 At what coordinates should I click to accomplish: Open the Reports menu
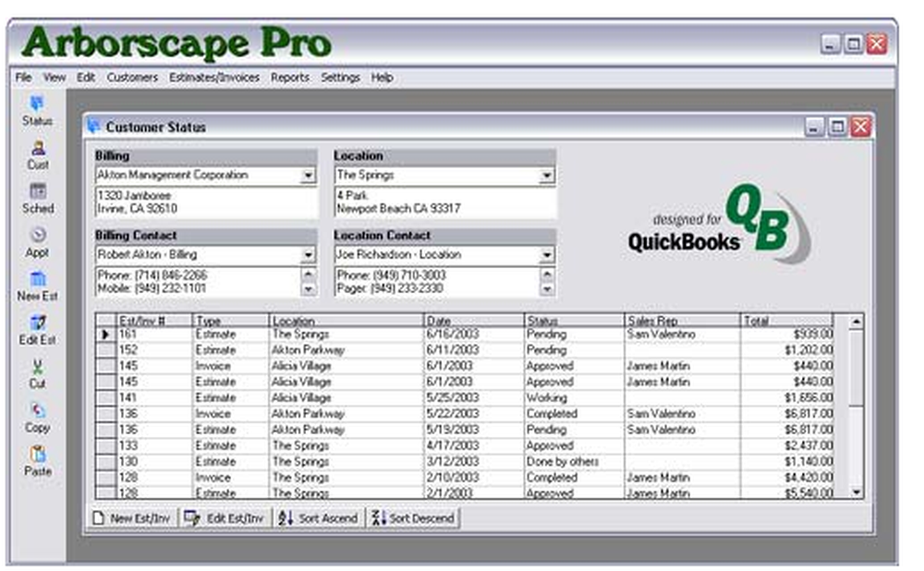[290, 78]
